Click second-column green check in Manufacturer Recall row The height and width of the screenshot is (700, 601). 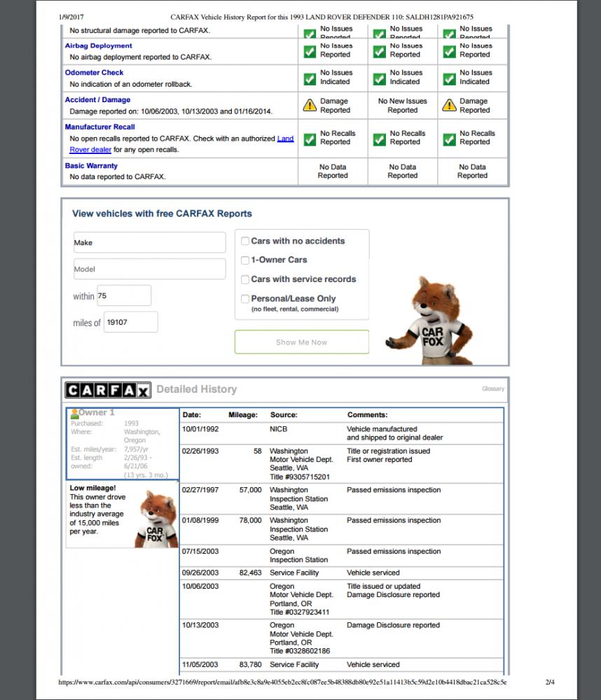[x=380, y=140]
